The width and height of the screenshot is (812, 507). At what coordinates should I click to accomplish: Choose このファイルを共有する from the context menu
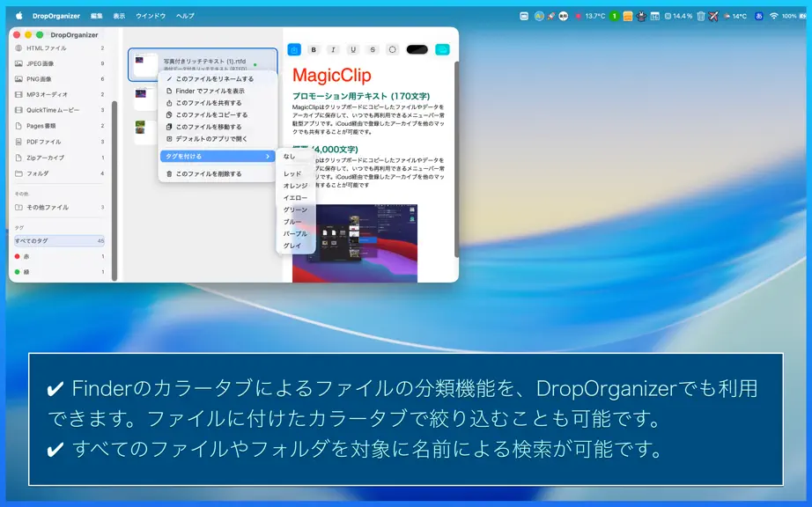click(218, 103)
